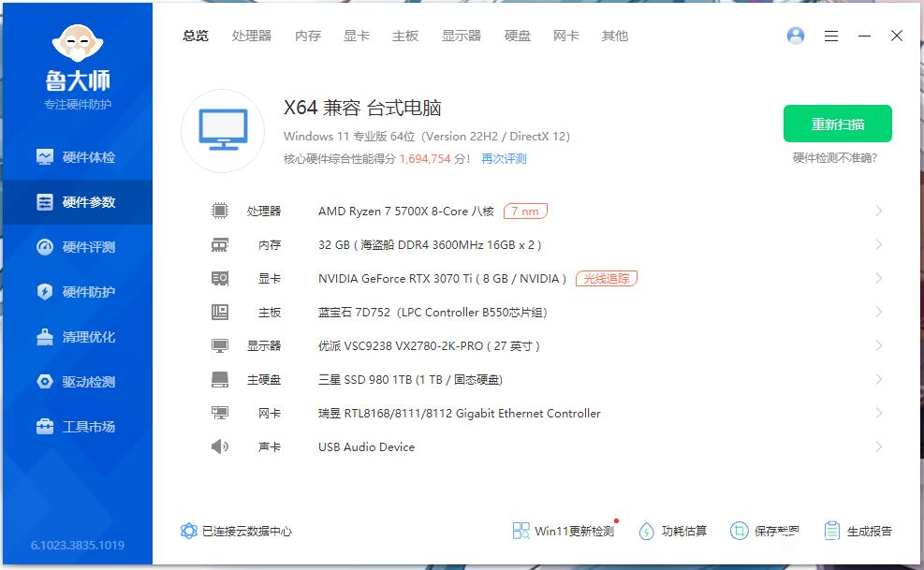Image resolution: width=924 pixels, height=570 pixels.
Task: Open the hamburger main menu
Action: pos(831,36)
